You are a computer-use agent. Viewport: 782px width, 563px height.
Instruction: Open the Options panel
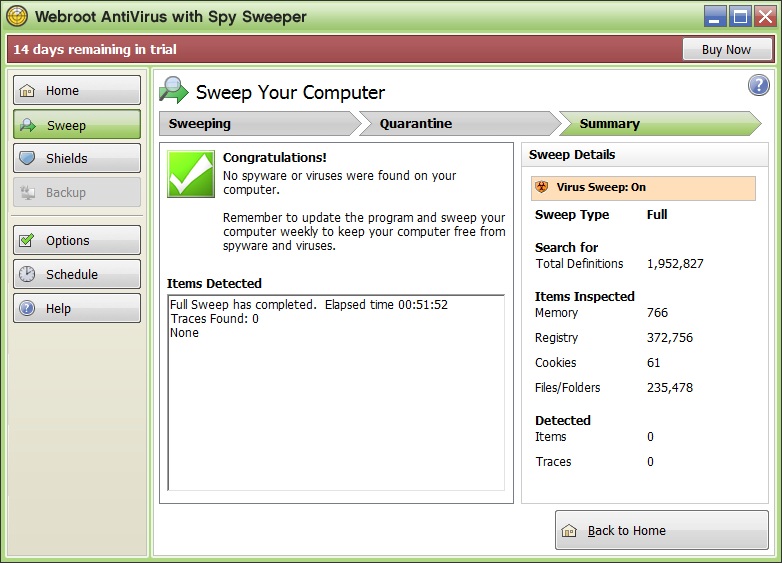(77, 240)
